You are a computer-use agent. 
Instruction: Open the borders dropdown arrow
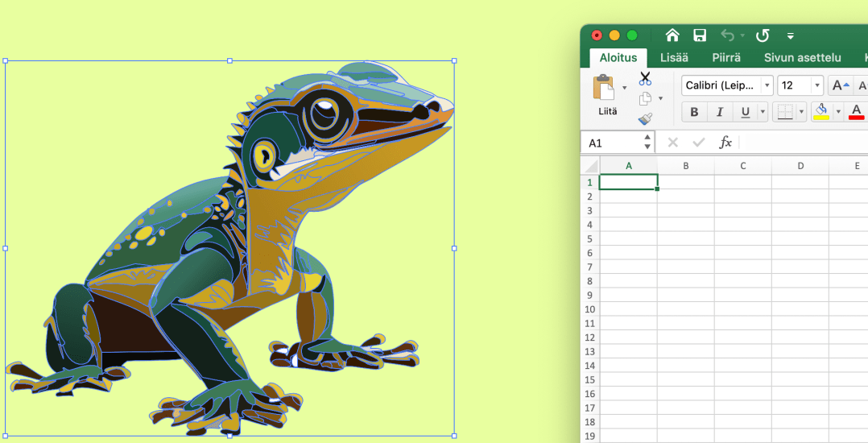click(x=801, y=112)
